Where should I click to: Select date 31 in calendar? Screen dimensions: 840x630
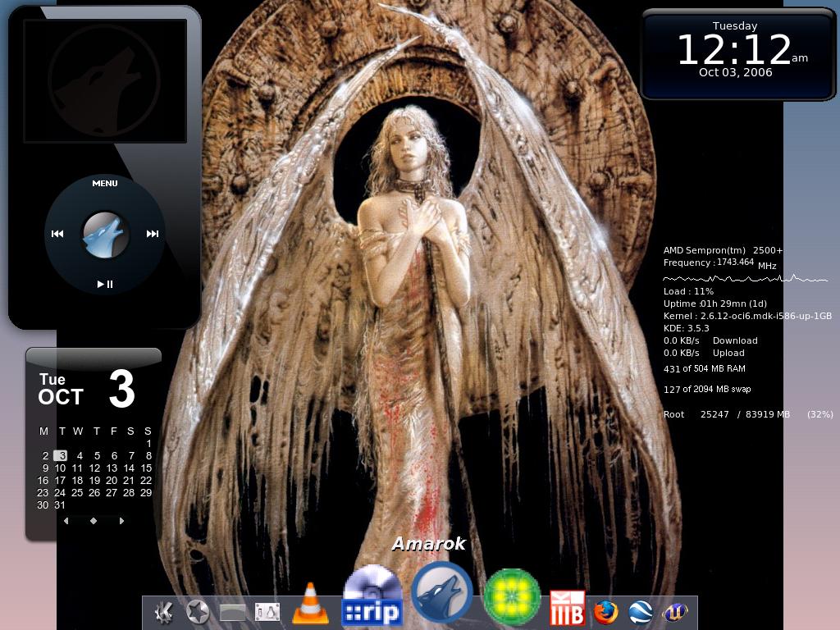click(x=59, y=505)
